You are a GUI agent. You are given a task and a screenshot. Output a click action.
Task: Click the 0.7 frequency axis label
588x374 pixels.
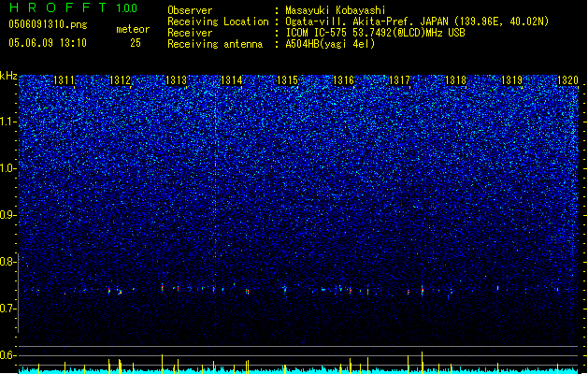[x=8, y=309]
